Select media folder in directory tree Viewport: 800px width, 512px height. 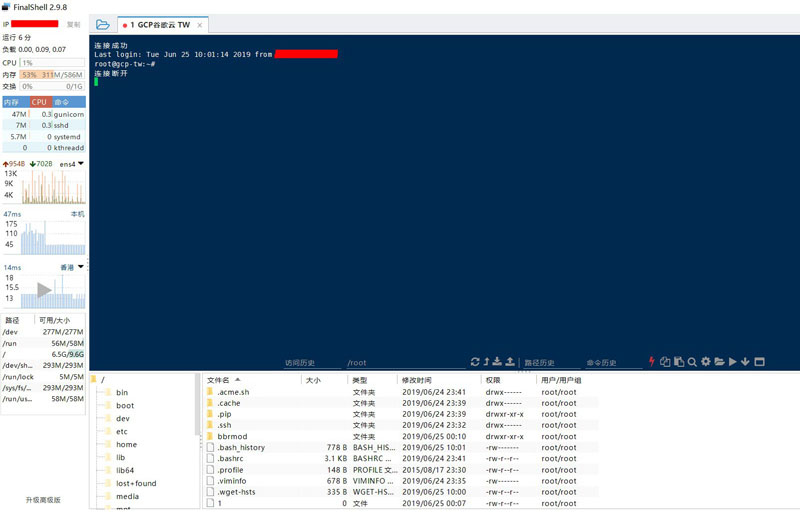point(127,497)
